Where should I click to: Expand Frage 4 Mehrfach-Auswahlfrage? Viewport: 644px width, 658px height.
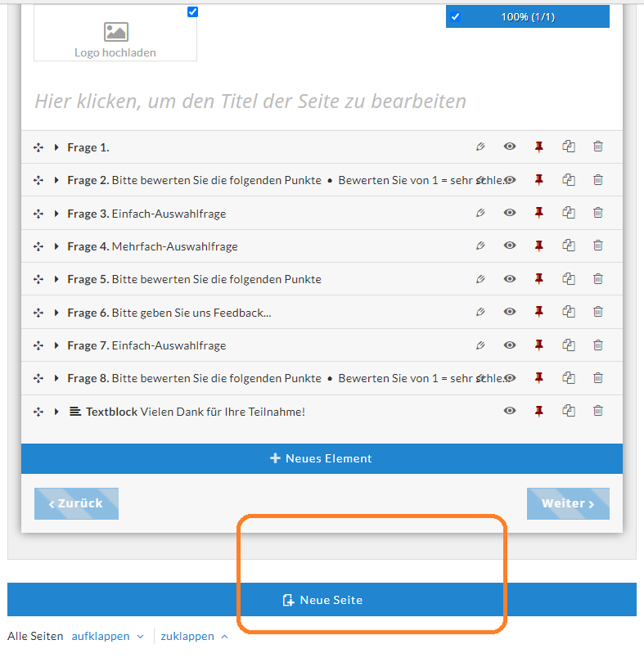tap(56, 246)
